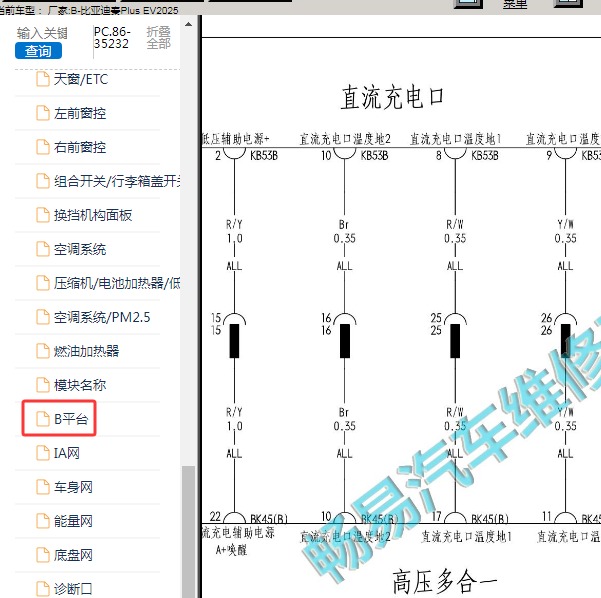Click the sidebar vertical scrollbar thumb
The width and height of the screenshot is (601, 598).
click(x=188, y=531)
